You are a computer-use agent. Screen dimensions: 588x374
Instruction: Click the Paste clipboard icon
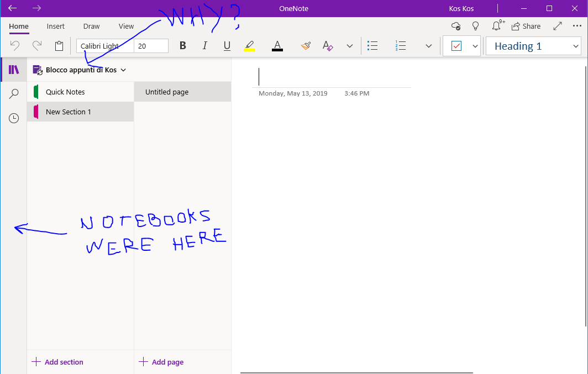[x=59, y=46]
